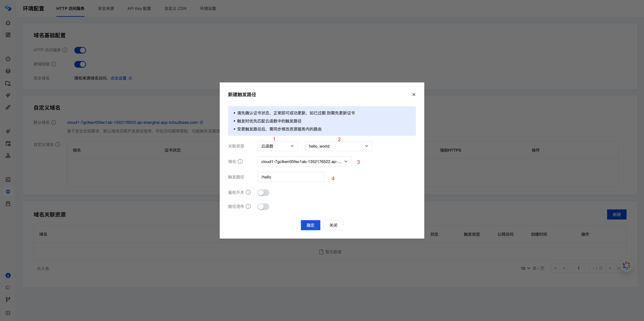
Task: Open the 云函数 resource type dropdown
Action: click(x=278, y=146)
